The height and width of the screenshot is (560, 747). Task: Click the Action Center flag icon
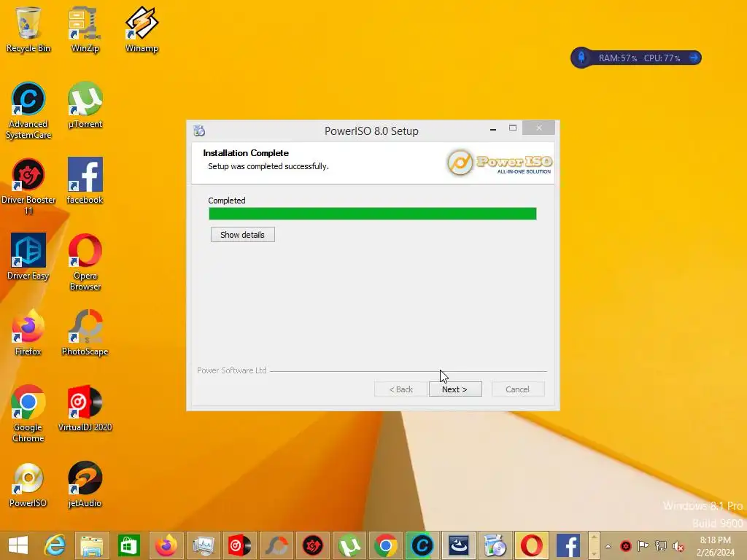[x=643, y=546]
